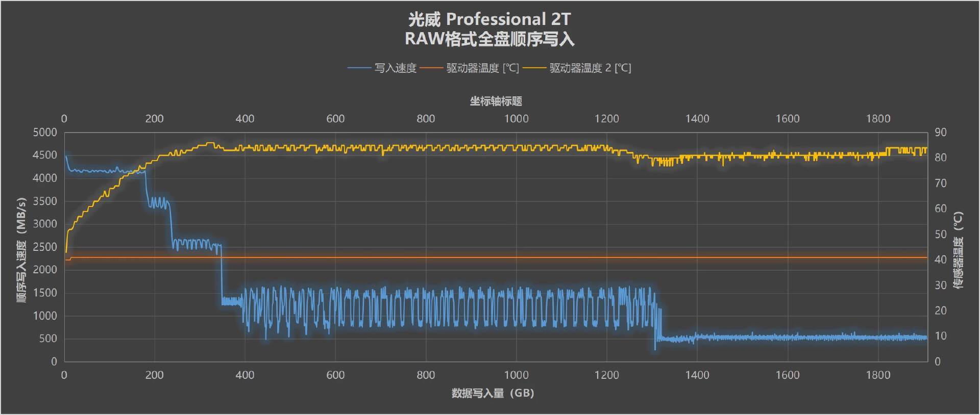Click right axis value 30
Screen dimensions: 980x415
coord(941,286)
